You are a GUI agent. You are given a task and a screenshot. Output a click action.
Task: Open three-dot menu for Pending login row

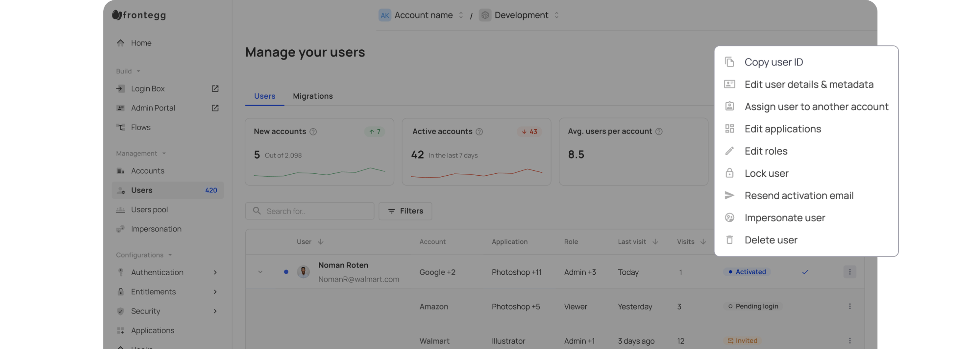[x=849, y=307]
